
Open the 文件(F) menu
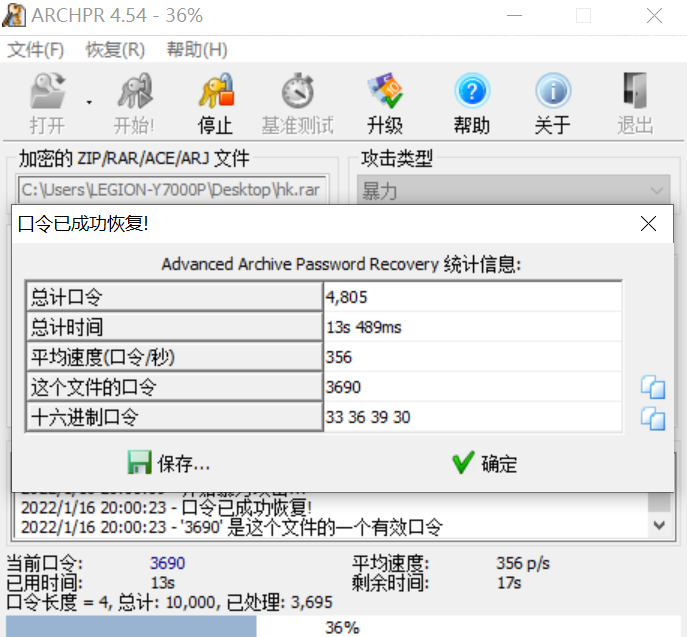pyautogui.click(x=36, y=50)
